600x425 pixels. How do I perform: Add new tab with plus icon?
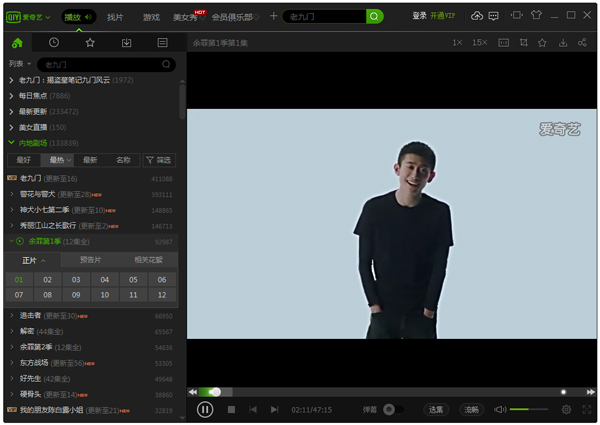273,16
